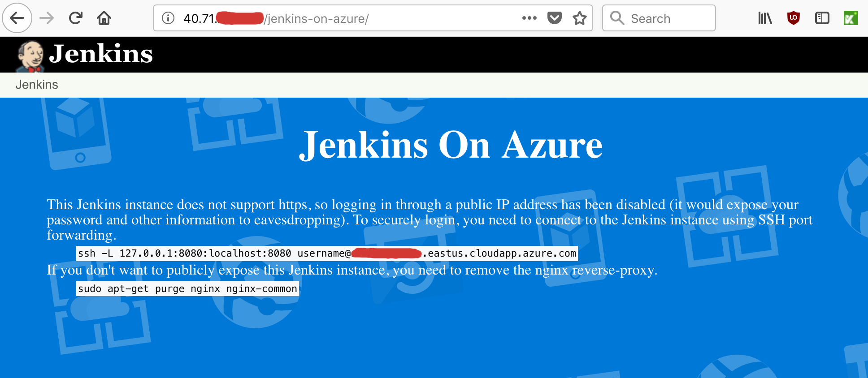Click the sudo apt-get purge nginx command
This screenshot has height=378, width=868.
point(187,289)
